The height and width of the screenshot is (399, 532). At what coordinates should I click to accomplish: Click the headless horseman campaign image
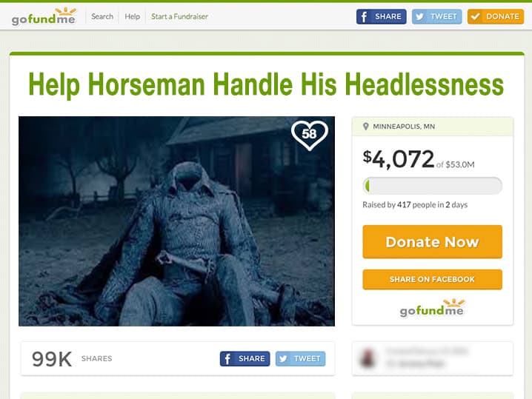pyautogui.click(x=176, y=221)
